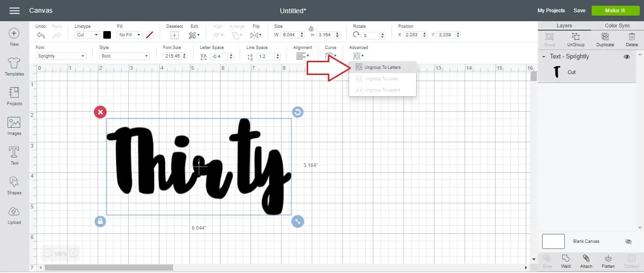Choose Ungroup To Letters from menu
The width and height of the screenshot is (644, 273).
pos(382,67)
